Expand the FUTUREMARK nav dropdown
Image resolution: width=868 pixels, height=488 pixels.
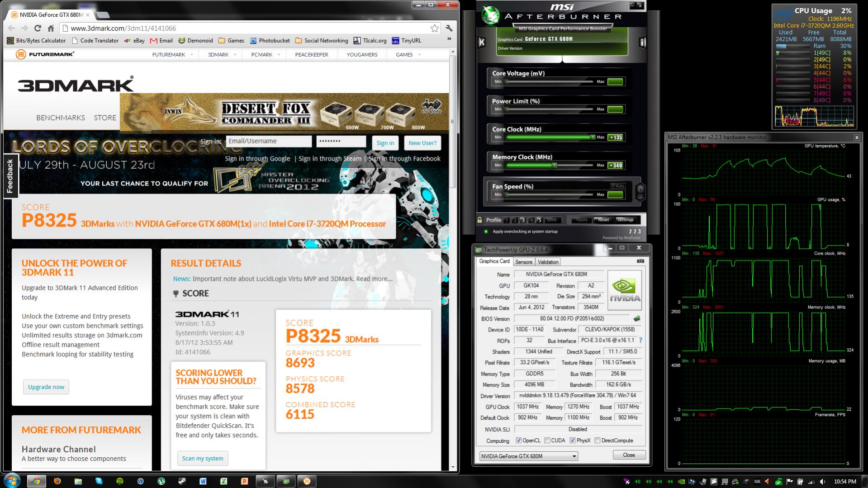coord(191,55)
